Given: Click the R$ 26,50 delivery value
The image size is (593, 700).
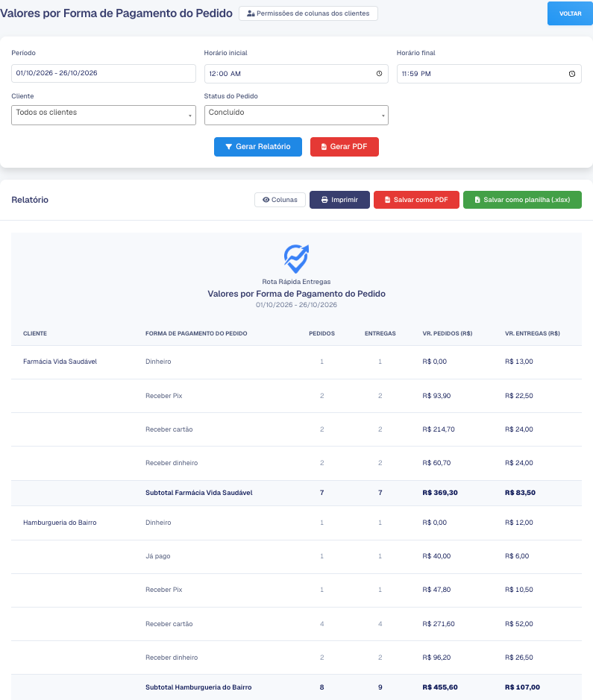Looking at the screenshot, I should (519, 658).
